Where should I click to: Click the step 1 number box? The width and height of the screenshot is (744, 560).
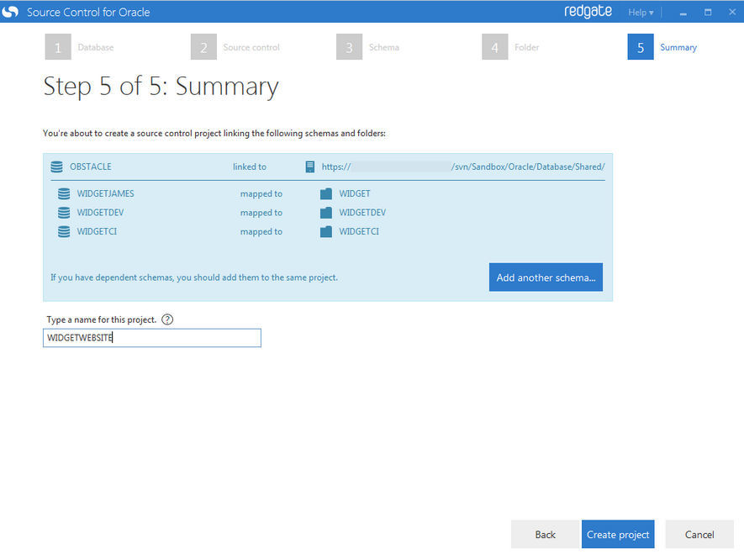(58, 46)
